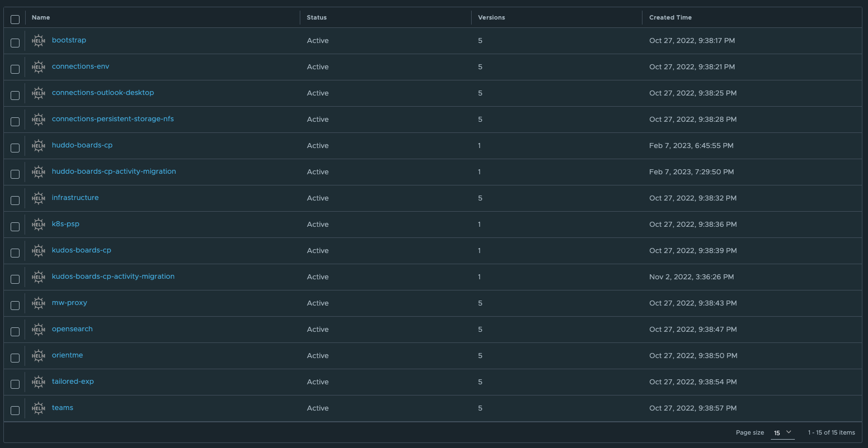The width and height of the screenshot is (868, 448).
Task: Open the connections-outlook-desktop chart link
Action: pos(103,93)
